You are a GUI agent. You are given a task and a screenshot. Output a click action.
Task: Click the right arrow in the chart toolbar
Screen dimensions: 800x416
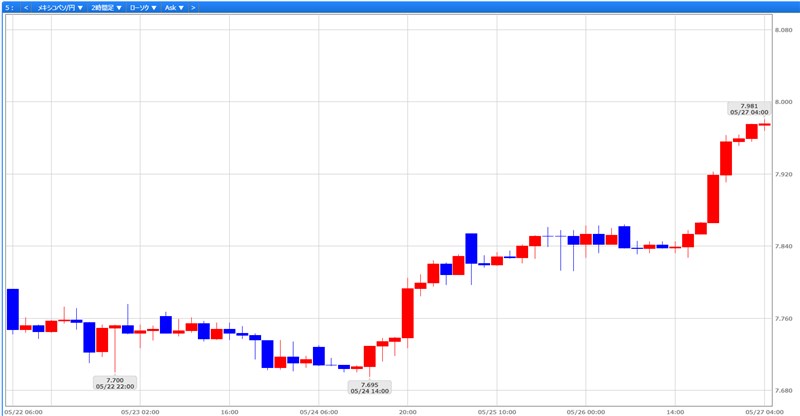pos(192,7)
